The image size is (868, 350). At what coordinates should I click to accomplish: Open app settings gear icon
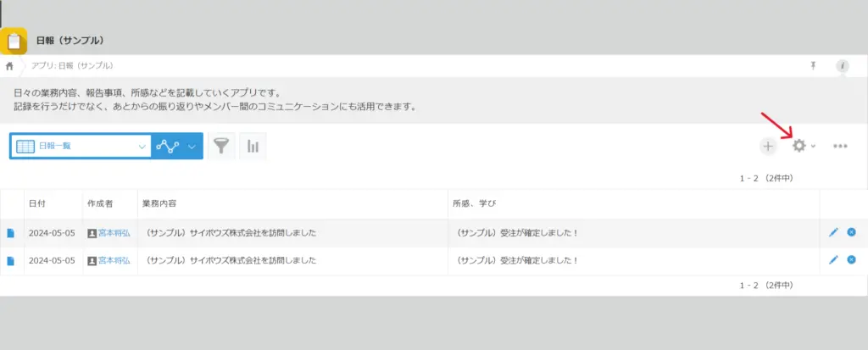click(x=798, y=146)
